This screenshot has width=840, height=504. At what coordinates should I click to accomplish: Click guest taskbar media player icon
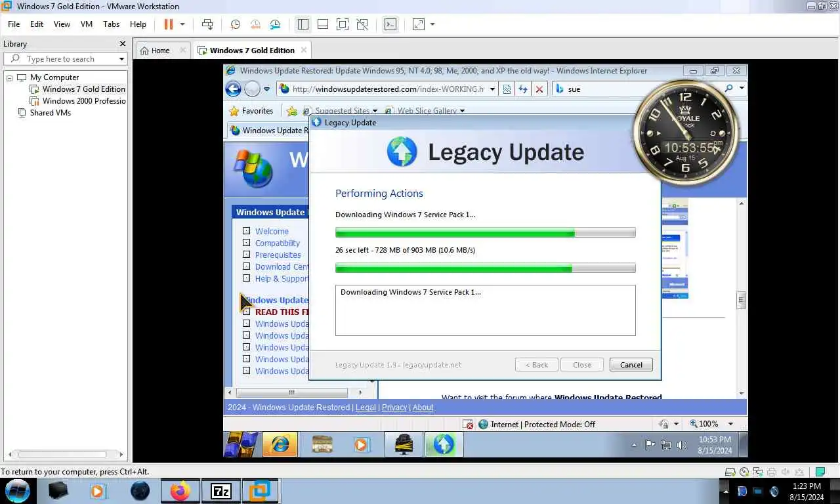(x=360, y=444)
